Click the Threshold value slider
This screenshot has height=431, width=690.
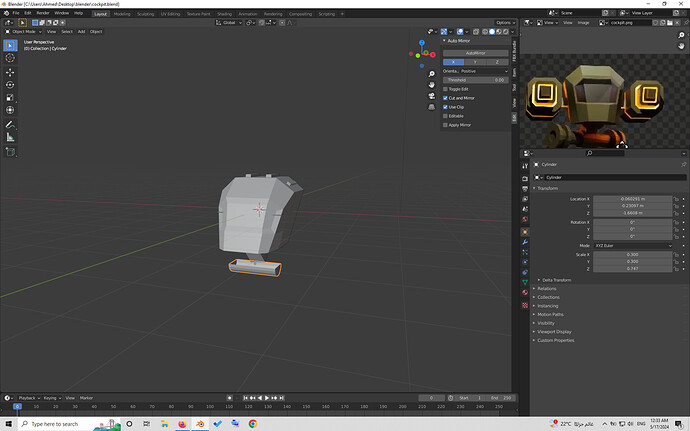click(x=475, y=80)
